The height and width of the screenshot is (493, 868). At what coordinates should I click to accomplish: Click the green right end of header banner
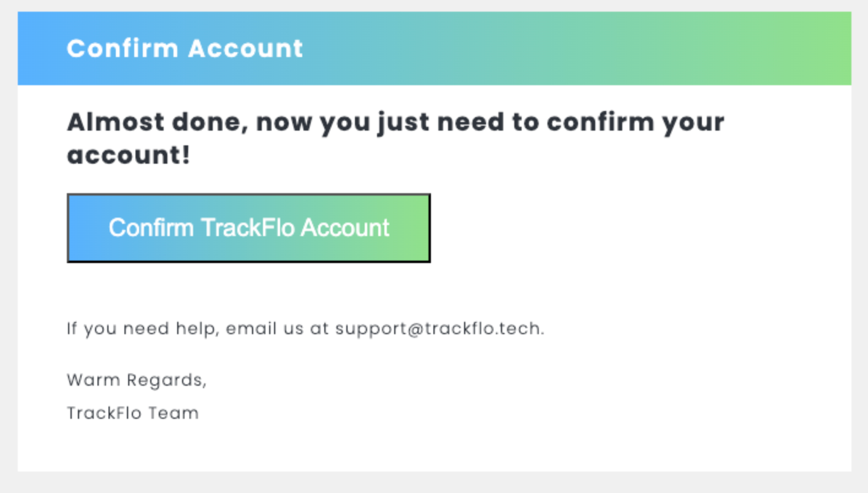797,48
